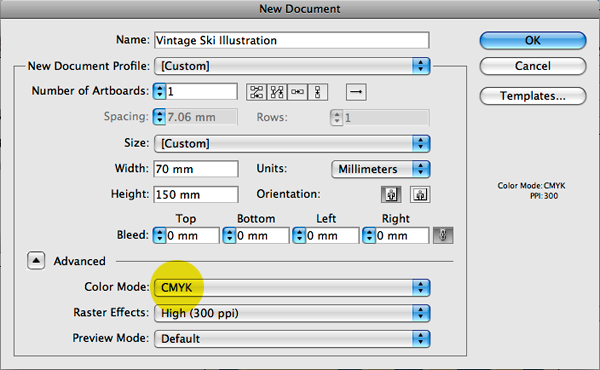Toggle the bleed link chain icon
This screenshot has height=370, width=600.
(x=443, y=235)
